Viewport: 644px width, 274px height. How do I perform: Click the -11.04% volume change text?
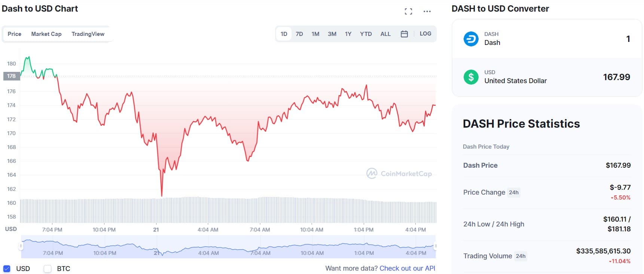(x=620, y=261)
